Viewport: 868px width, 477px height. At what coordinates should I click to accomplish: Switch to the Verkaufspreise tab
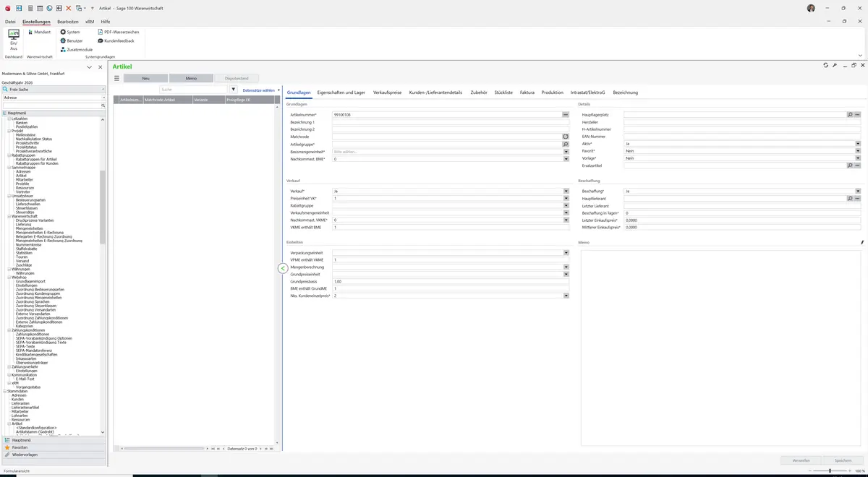tap(388, 93)
